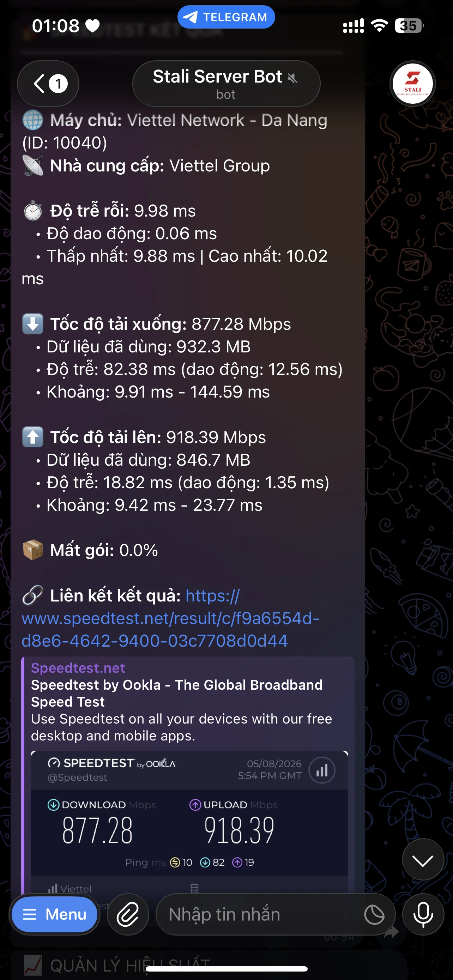Tap the Wi-Fi icon in status bar

379,26
